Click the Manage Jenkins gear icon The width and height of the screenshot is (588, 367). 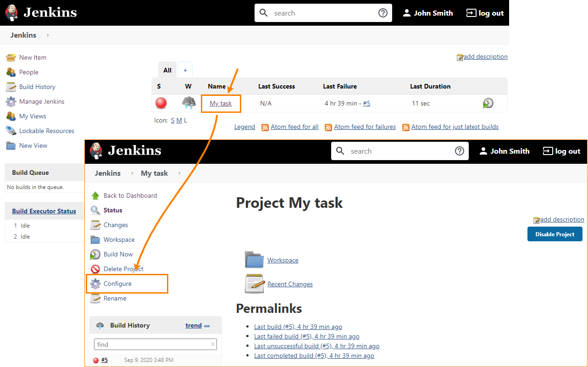tap(11, 101)
